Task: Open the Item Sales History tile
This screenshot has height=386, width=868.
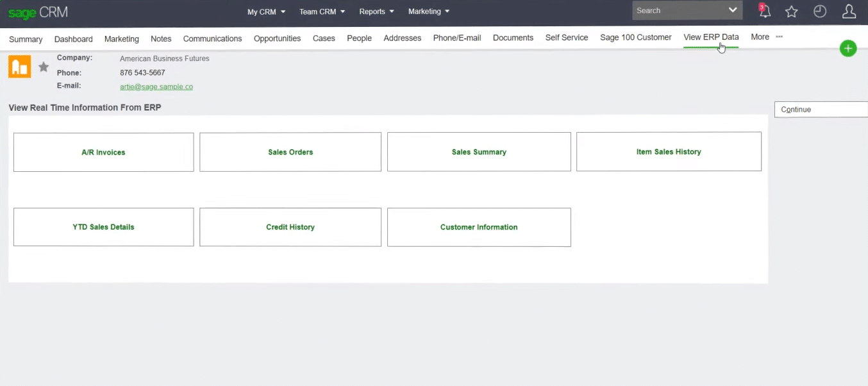Action: [x=669, y=152]
